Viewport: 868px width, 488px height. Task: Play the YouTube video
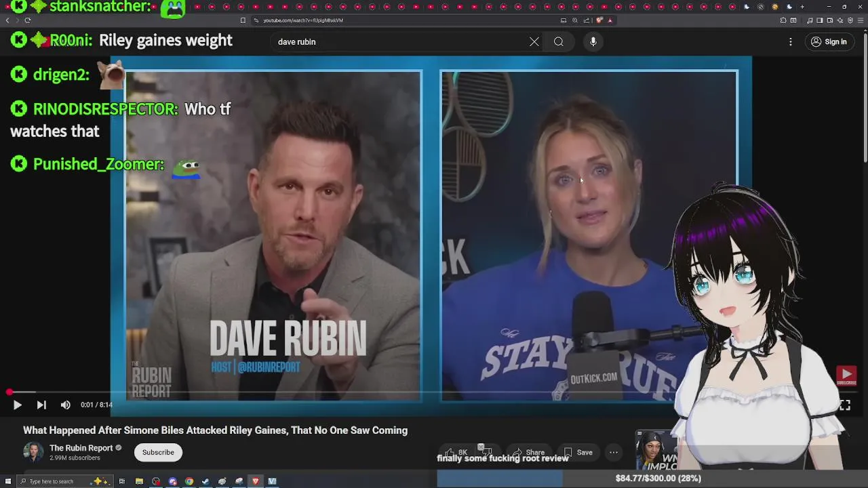(x=17, y=405)
